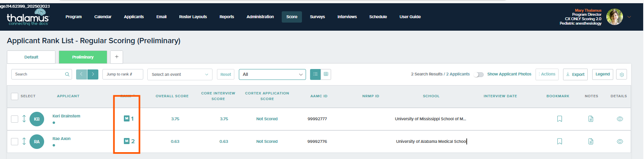Select the Score menu
The image size is (644, 159).
[x=292, y=17]
